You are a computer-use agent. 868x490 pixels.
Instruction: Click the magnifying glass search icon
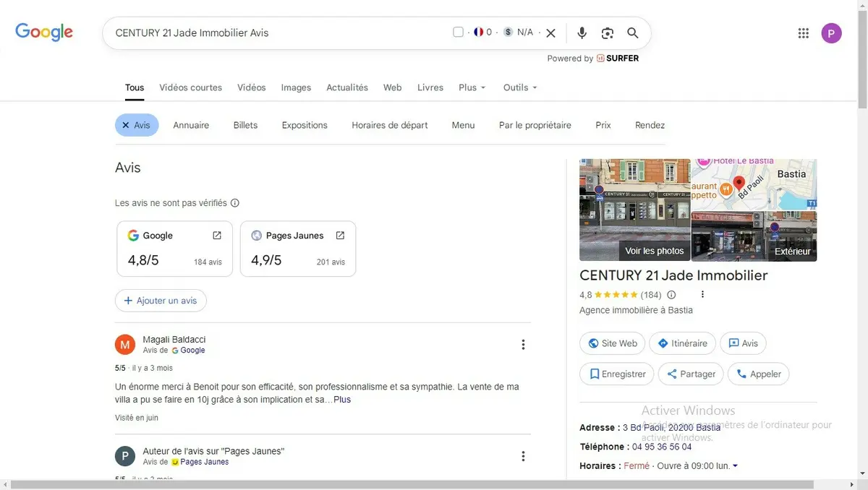633,33
